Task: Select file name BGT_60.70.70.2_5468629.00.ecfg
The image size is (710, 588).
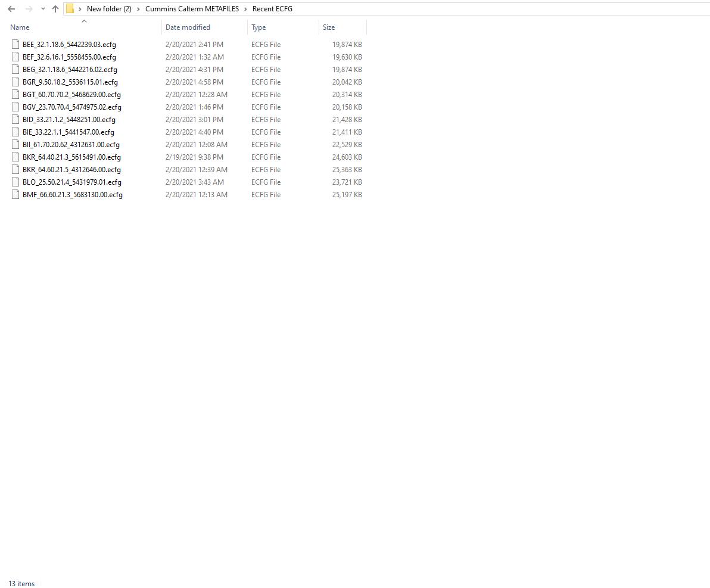Action: point(71,95)
